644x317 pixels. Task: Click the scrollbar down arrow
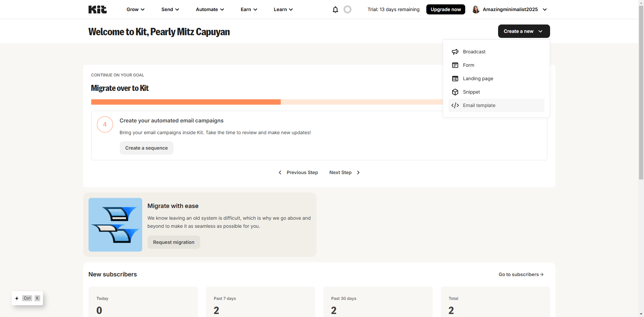tap(641, 314)
